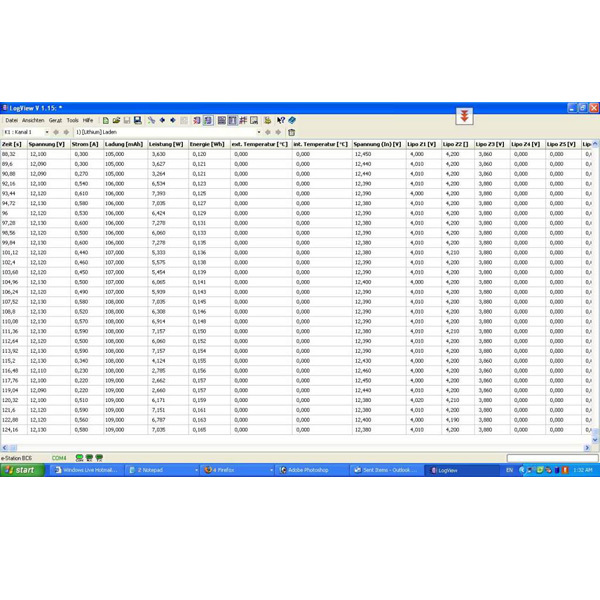Click previous channel arrow next to Kanal 1

(56, 132)
